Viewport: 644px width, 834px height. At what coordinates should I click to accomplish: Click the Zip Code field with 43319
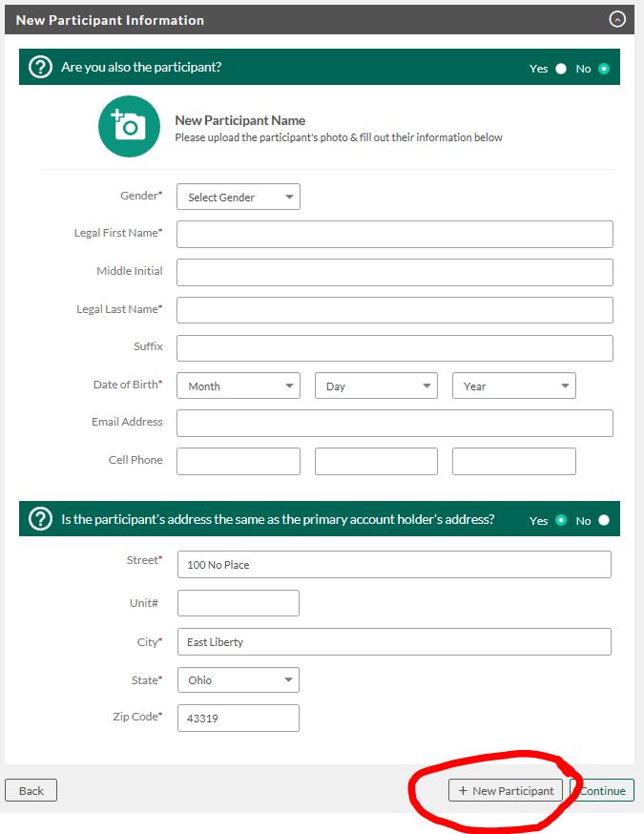point(239,718)
